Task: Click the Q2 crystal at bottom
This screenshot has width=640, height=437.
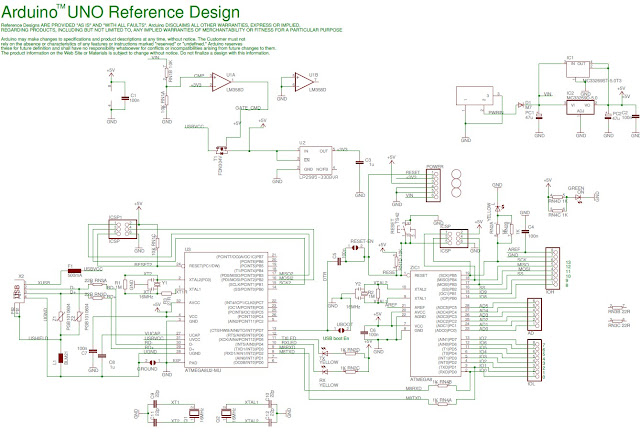Action: [226, 412]
